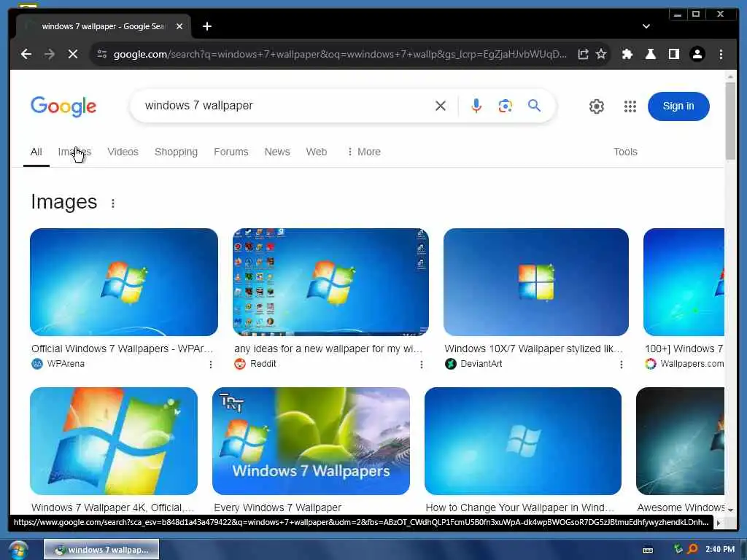The width and height of the screenshot is (747, 560).
Task: Go back to the previous page
Action: coord(26,54)
